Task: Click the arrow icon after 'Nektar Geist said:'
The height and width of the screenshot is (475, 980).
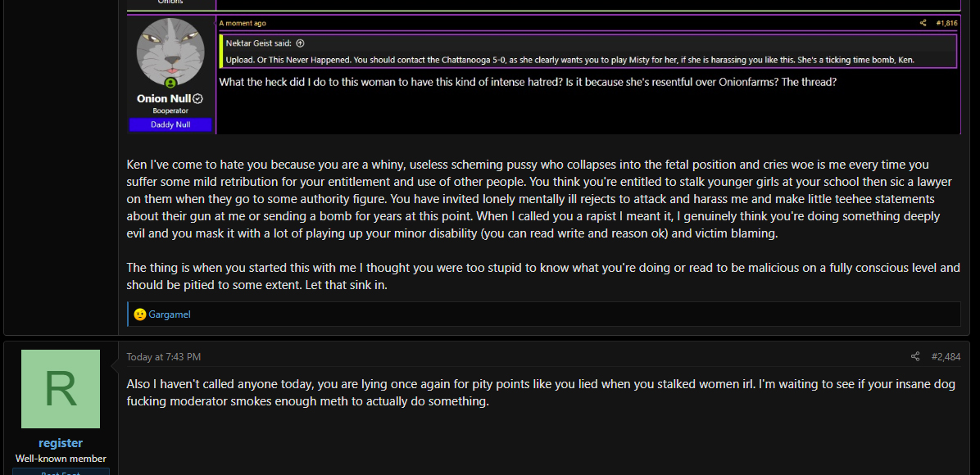Action: (x=300, y=43)
